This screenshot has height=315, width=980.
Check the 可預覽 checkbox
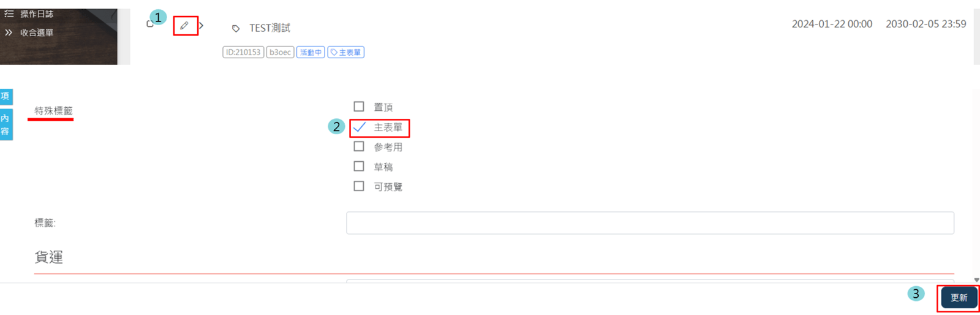[x=359, y=186]
